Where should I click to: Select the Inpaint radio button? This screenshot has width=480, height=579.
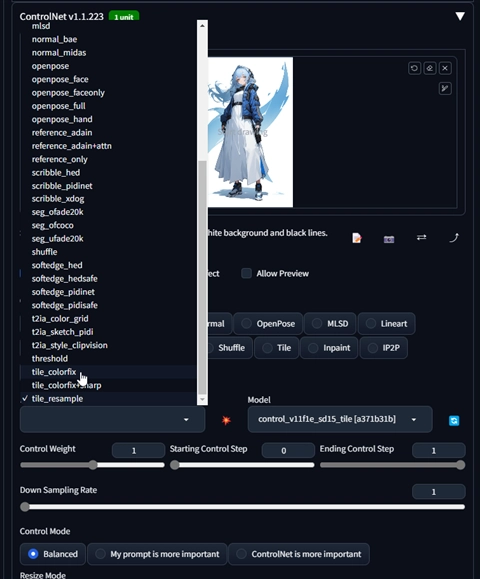329,348
